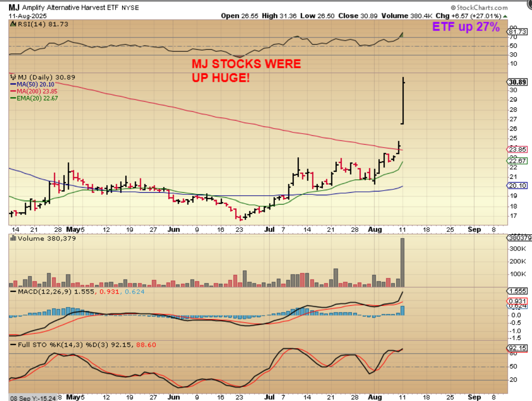532x401 pixels.
Task: Click the 81.73 RSI value tag on right axis
Action: coord(517,32)
